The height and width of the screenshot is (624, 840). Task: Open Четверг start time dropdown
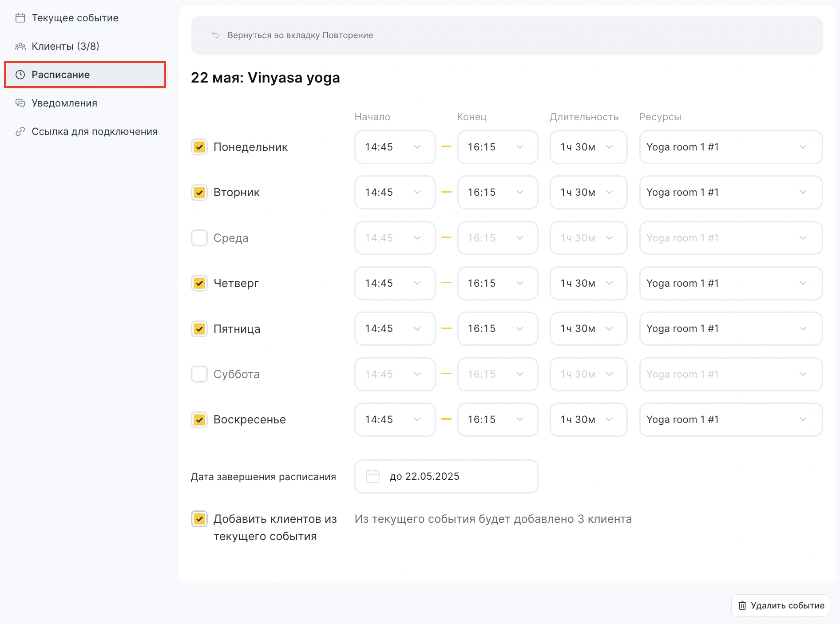pos(395,283)
